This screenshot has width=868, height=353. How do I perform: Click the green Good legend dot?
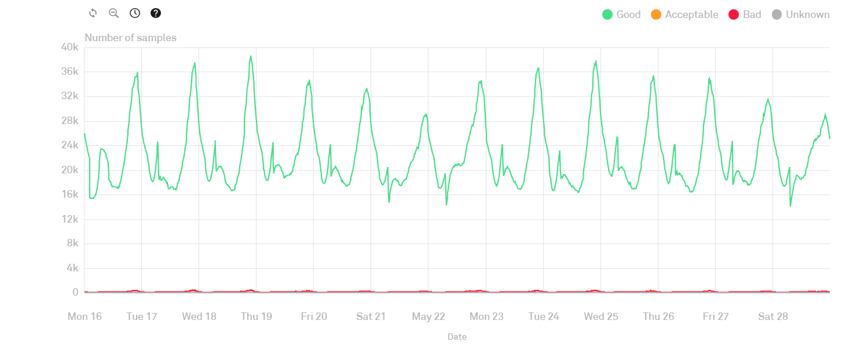(607, 14)
